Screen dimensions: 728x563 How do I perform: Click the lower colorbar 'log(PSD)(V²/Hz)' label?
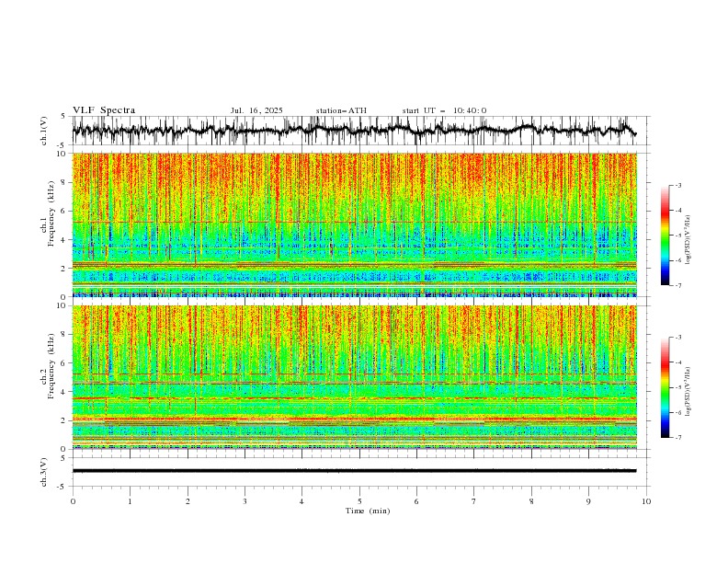(688, 392)
